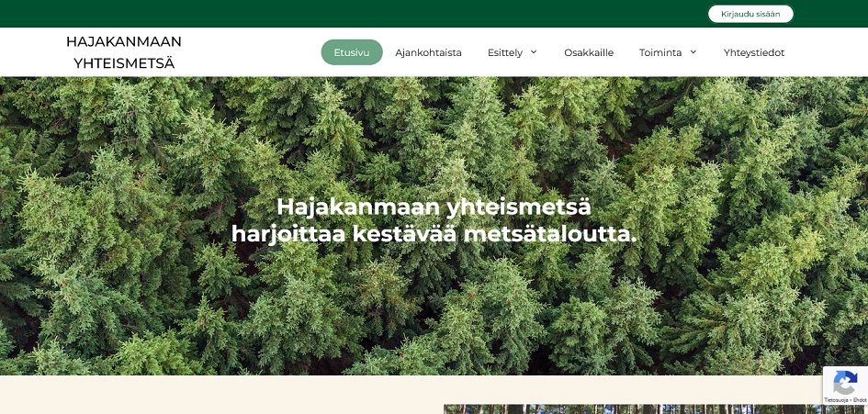Open the Yhteystiedot page
The height and width of the screenshot is (414, 868).
pyautogui.click(x=754, y=52)
